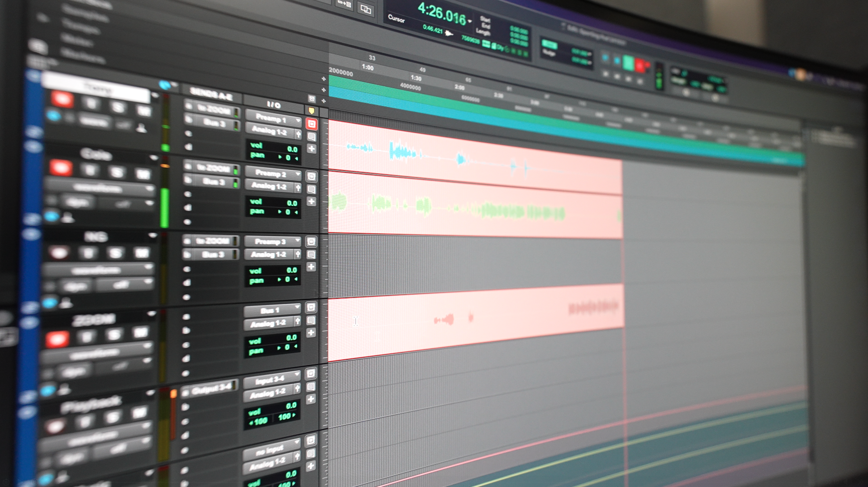Image resolution: width=868 pixels, height=487 pixels.
Task: Click the 'to ZOOM' send on Preamp 1 track
Action: tap(211, 109)
